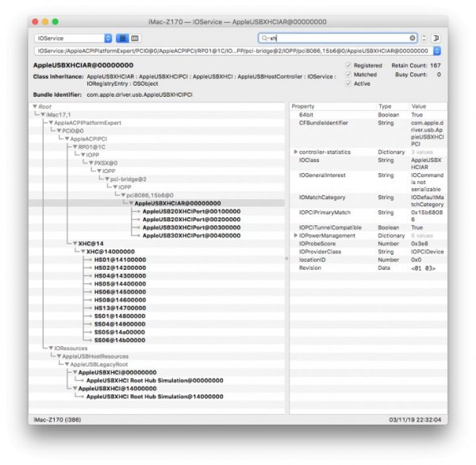Toggle the Active checkbox
476x465 pixels.
point(348,83)
